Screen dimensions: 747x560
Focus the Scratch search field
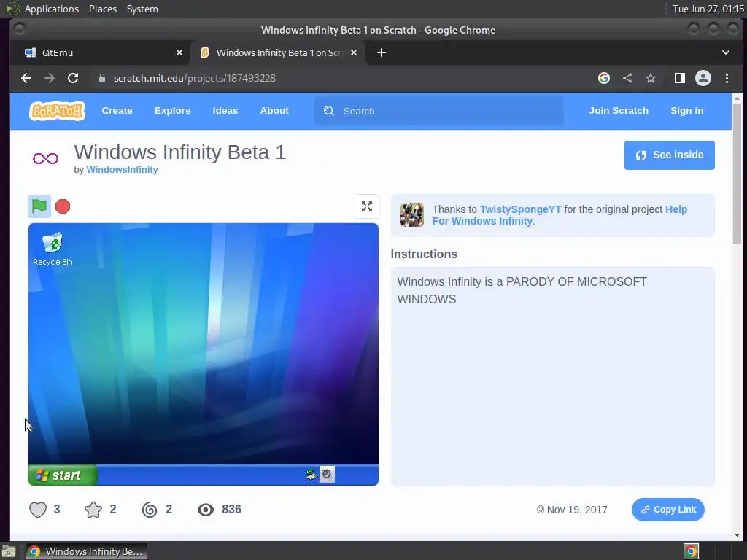[438, 111]
